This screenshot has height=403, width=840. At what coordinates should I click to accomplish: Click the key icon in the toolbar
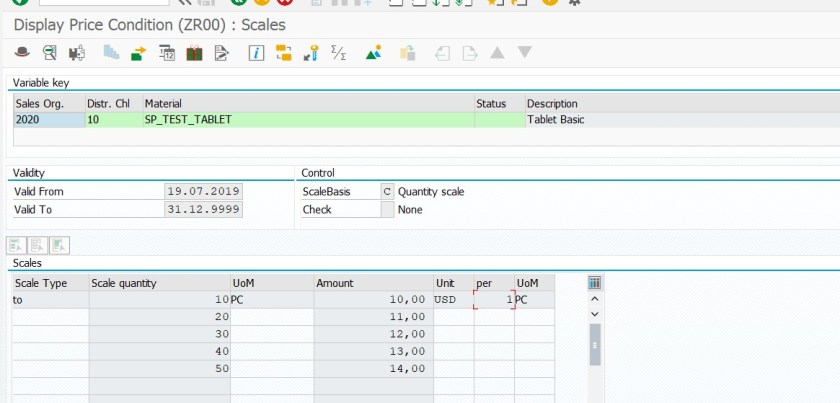pos(311,52)
